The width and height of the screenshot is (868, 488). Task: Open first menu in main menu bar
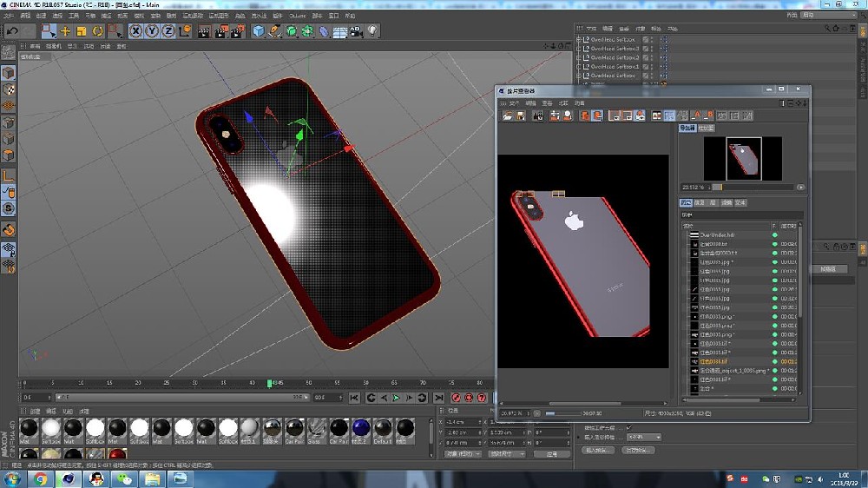[9, 16]
